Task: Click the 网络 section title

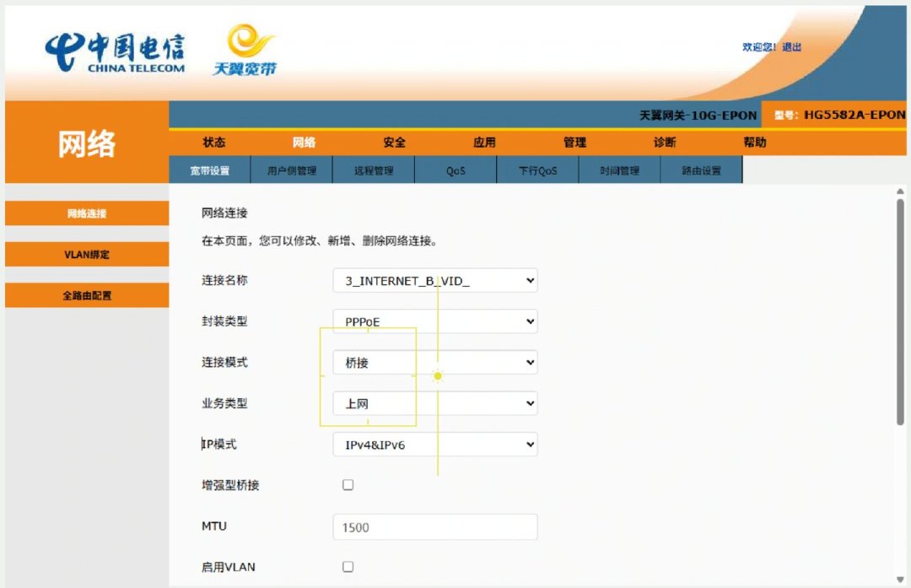Action: click(87, 143)
